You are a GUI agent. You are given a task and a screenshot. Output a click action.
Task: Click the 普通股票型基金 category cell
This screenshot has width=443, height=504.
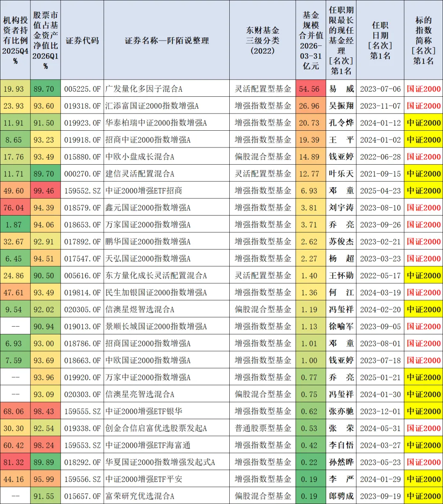263,429
